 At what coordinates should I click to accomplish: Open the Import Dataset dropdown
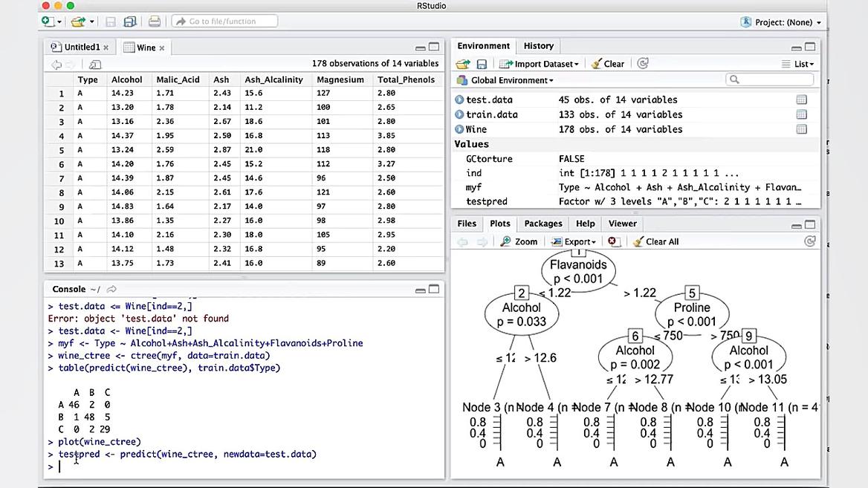538,64
